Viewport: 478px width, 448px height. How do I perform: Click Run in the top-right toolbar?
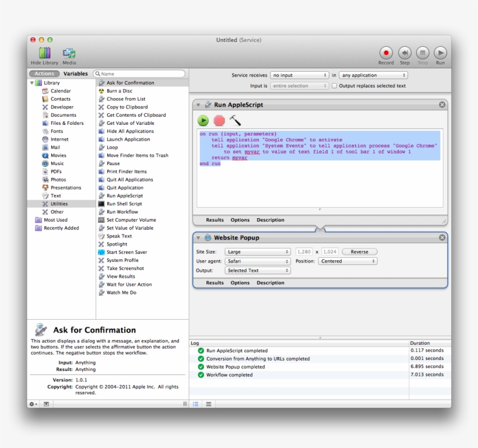tap(441, 51)
